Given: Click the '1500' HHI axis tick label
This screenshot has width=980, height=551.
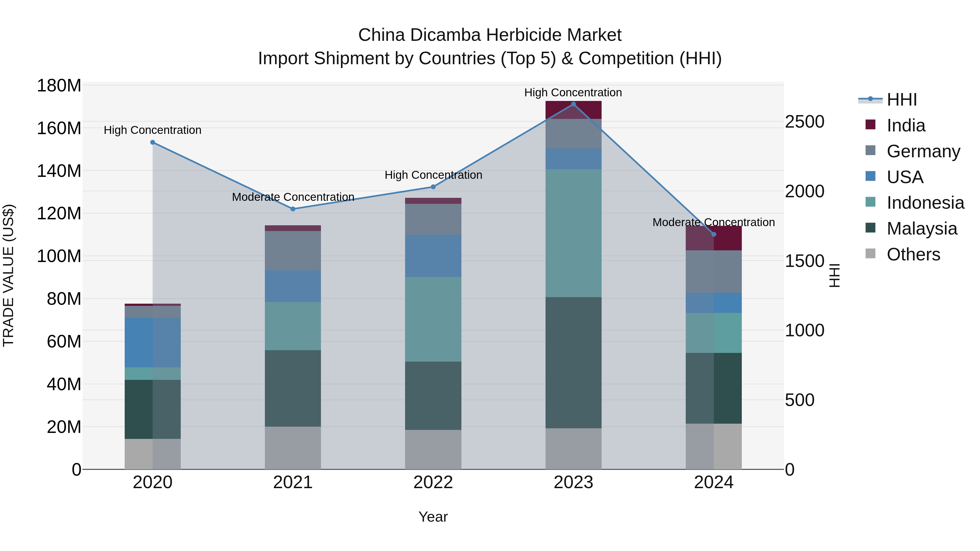Looking at the screenshot, I should coord(805,261).
